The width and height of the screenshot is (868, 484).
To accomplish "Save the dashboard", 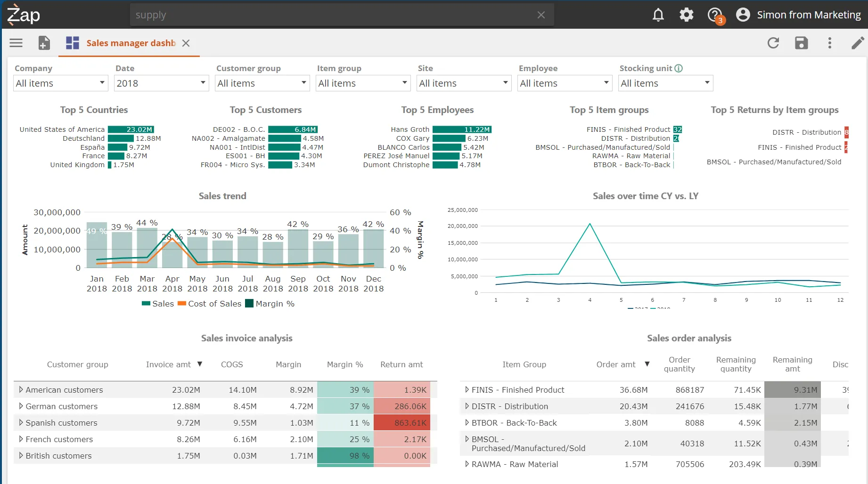I will [801, 43].
